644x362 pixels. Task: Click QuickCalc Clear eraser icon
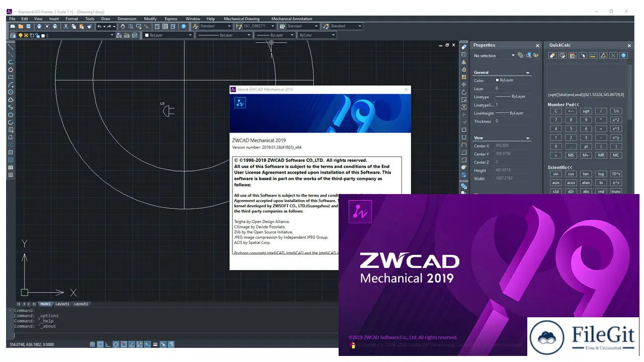tap(552, 55)
